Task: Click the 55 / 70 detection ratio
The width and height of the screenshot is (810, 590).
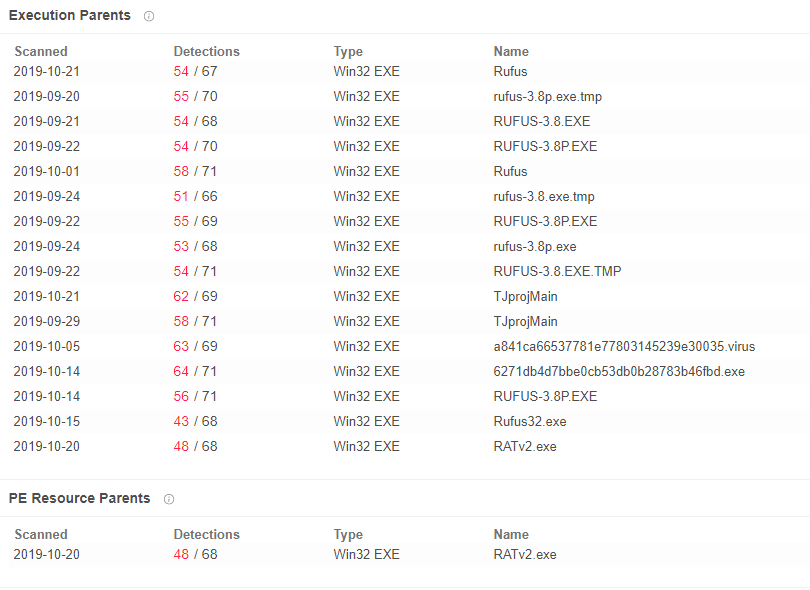Action: pyautogui.click(x=195, y=97)
